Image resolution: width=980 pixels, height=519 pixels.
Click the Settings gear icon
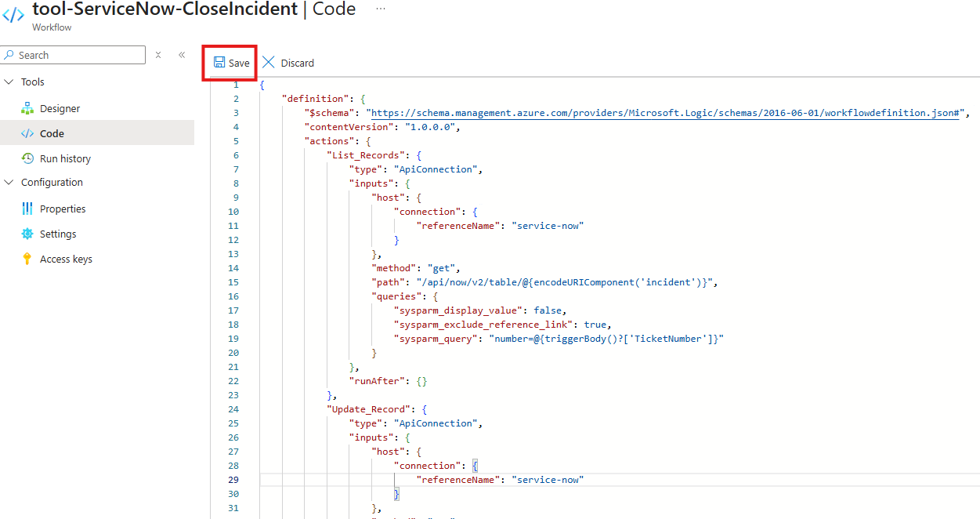click(x=27, y=234)
